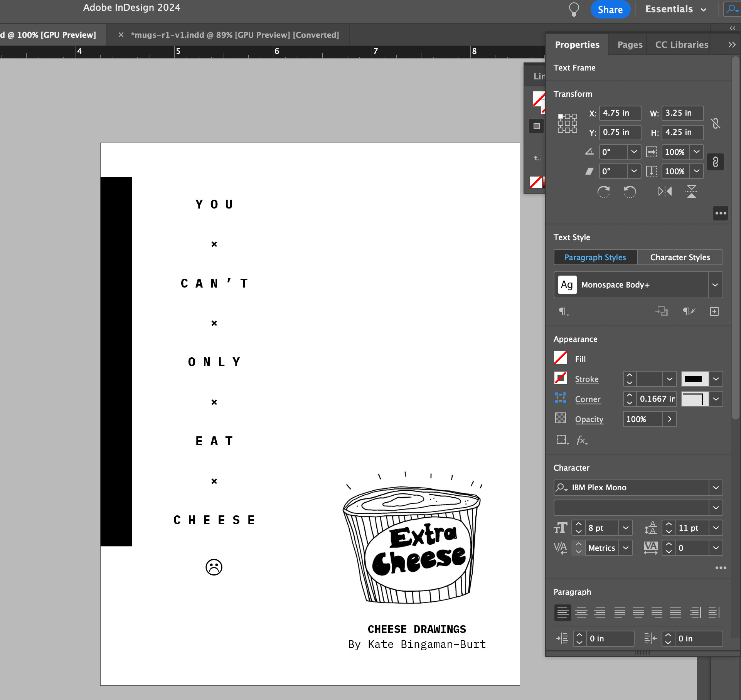Rotate 90° clockwise icon in Transform
This screenshot has height=700, width=741.
tap(604, 192)
